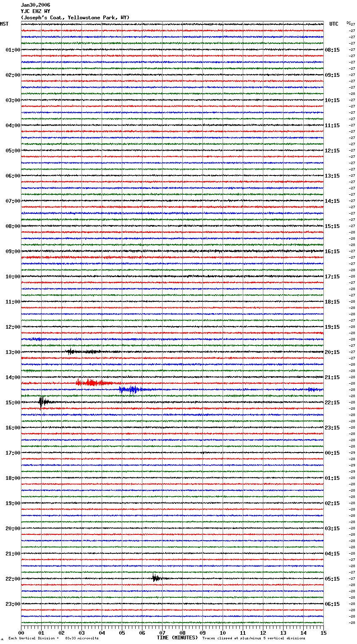Image resolution: width=357 pixels, height=644 pixels.
Task: Click the 10 minute axis tick label
Action: pyautogui.click(x=223, y=633)
